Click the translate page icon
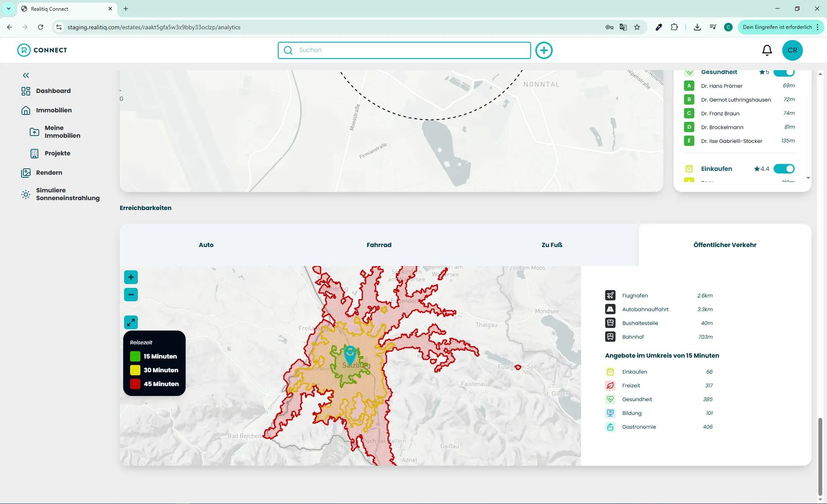Viewport: 827px width, 504px height. point(623,27)
